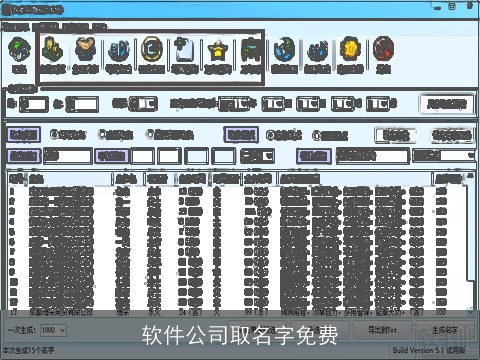Click the results table scroll-up arrow
The height and width of the screenshot is (360, 480).
point(470,176)
